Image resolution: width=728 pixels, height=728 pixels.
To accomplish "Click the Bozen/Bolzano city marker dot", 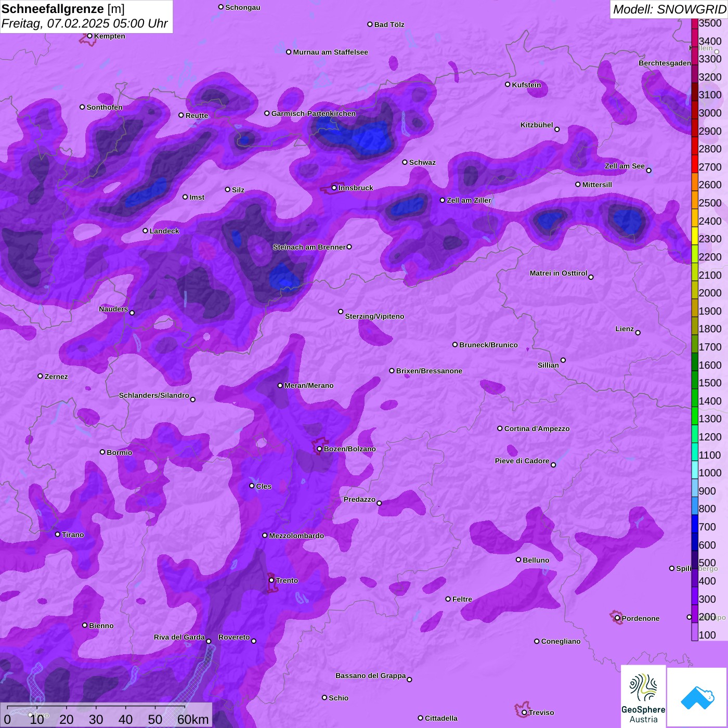I will tap(320, 449).
